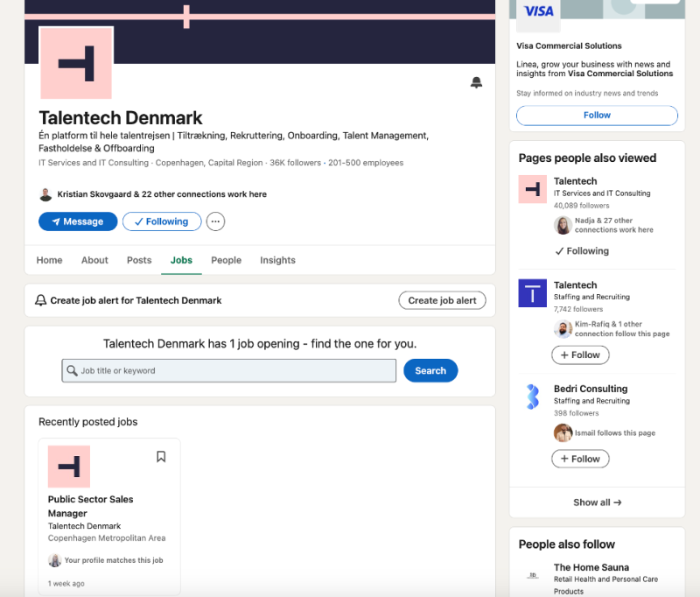Click Nadja's connection avatar
This screenshot has width=700, height=597.
[x=563, y=225]
